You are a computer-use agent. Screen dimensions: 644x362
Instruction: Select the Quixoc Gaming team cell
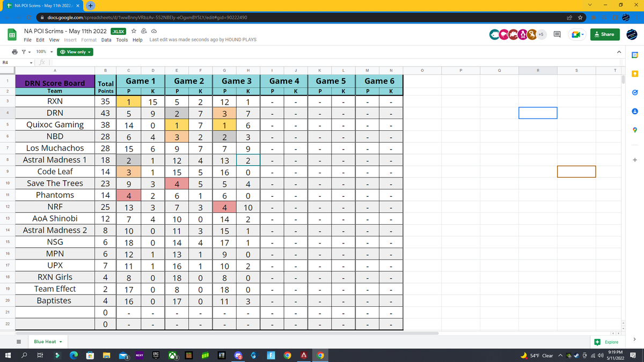pyautogui.click(x=55, y=124)
